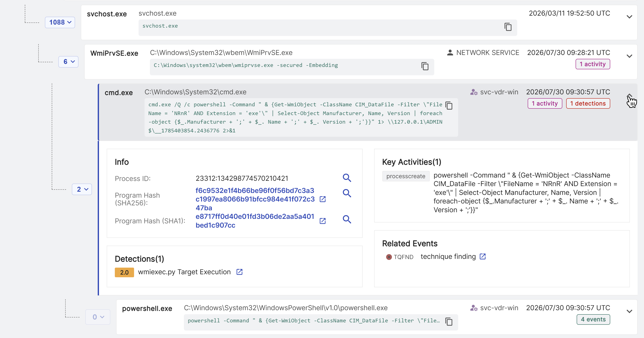Copy the svchost.exe command line
Image resolution: width=644 pixels, height=338 pixels.
tap(508, 27)
